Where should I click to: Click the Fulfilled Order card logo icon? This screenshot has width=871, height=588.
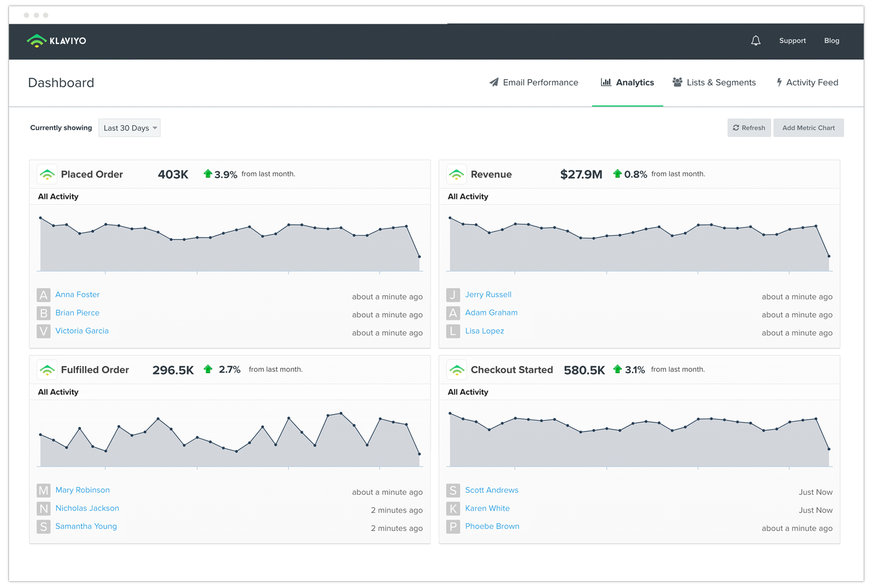click(x=47, y=370)
